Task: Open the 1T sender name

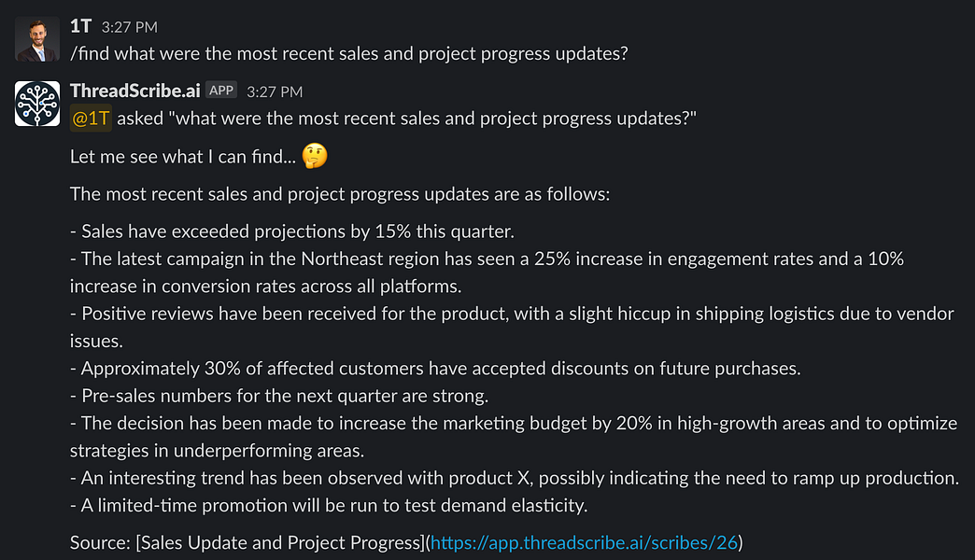Action: tap(81, 26)
